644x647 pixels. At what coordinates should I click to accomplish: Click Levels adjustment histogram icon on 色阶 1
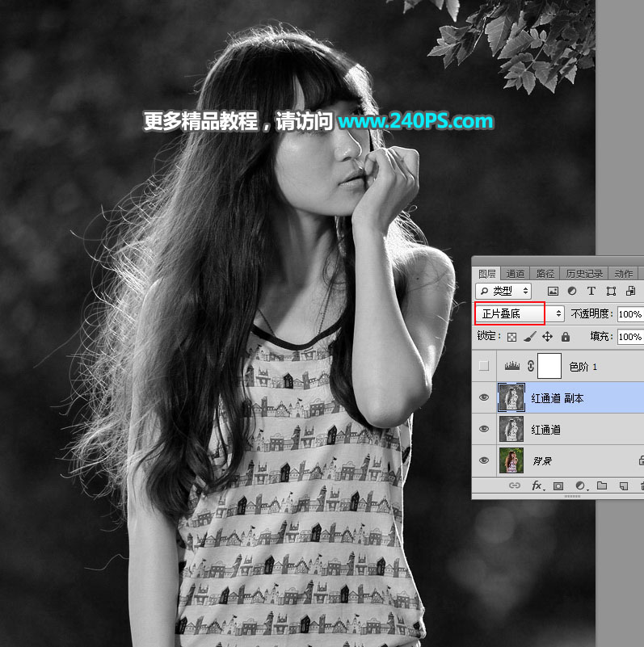pyautogui.click(x=512, y=366)
